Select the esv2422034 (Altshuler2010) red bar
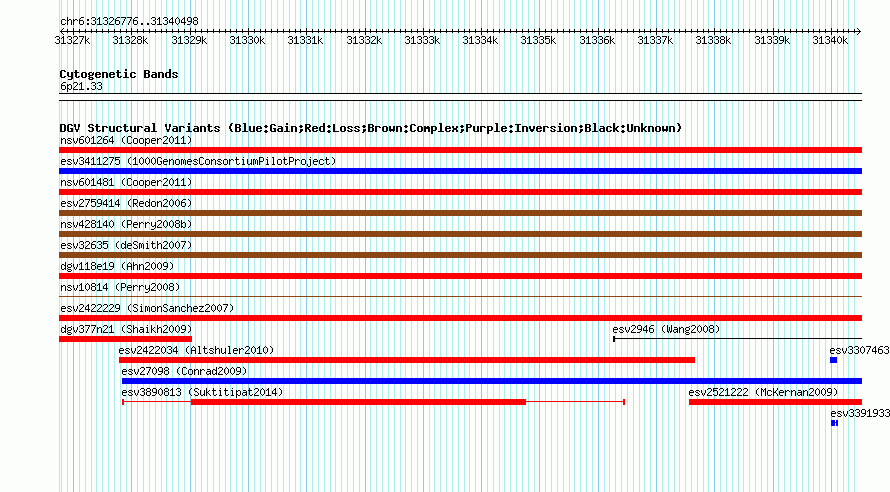This screenshot has height=492, width=890. coord(407,360)
